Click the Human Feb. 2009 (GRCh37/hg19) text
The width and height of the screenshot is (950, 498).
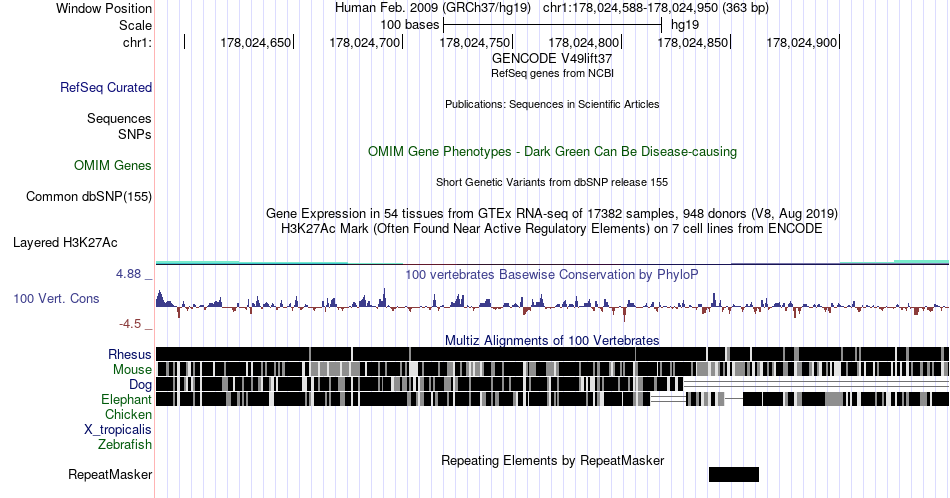pos(433,8)
